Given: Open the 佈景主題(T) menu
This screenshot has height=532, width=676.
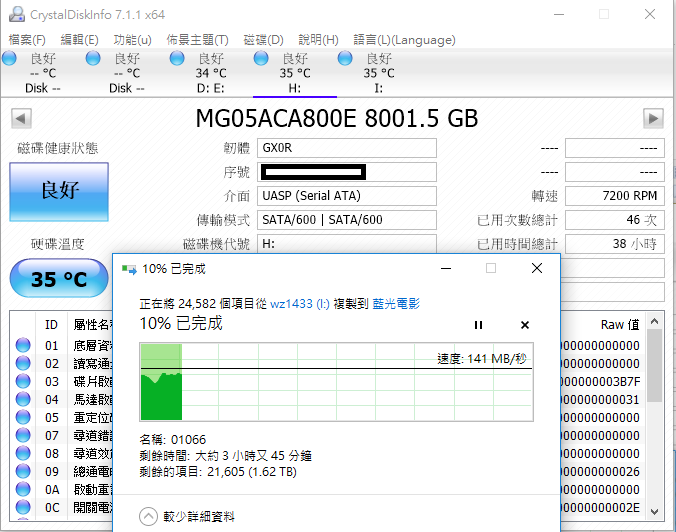Looking at the screenshot, I should (197, 40).
